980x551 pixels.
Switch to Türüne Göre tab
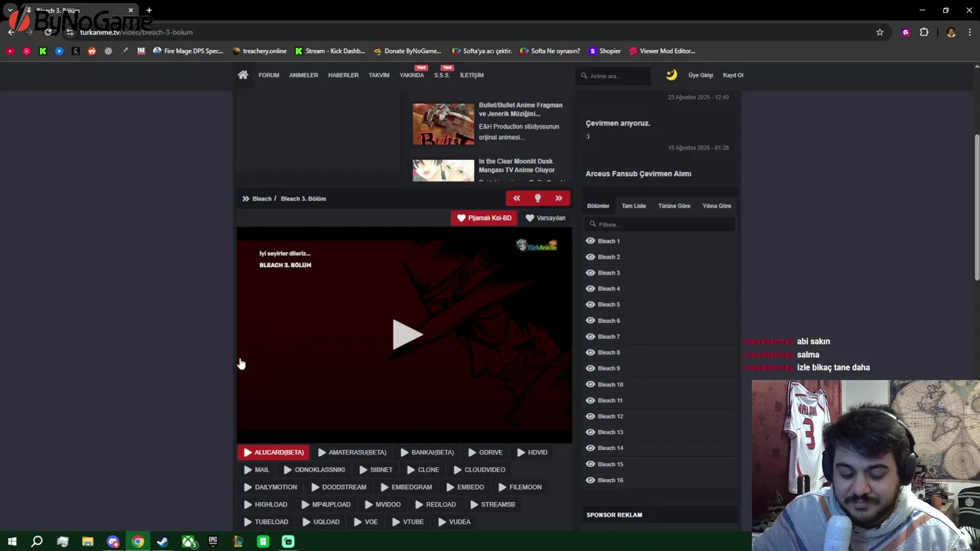coord(674,206)
